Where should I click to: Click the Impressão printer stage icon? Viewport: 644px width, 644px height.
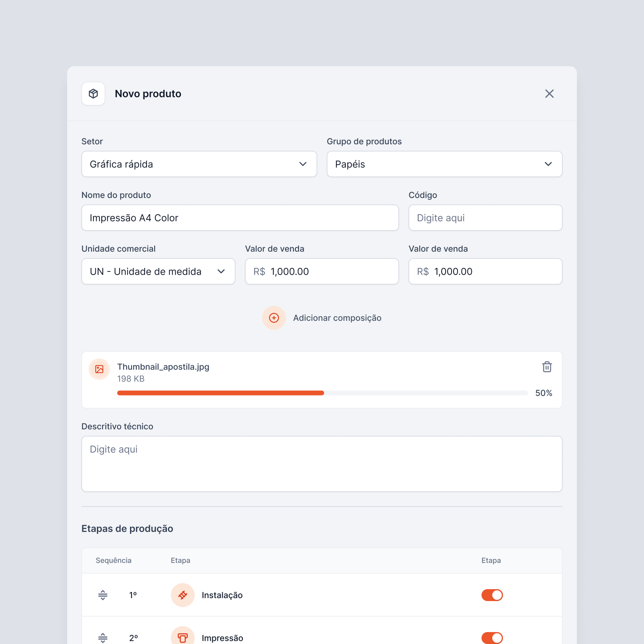(x=182, y=638)
